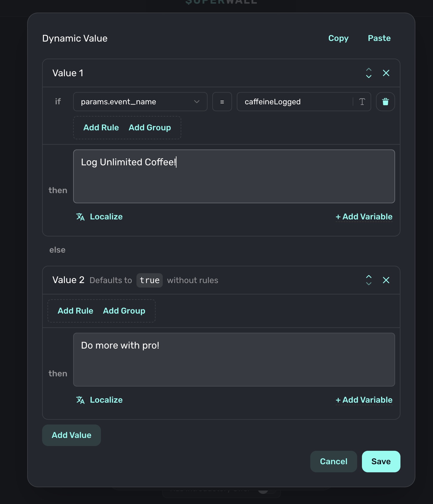Delete the params.event_name rule with trash icon
This screenshot has width=433, height=504.
click(x=385, y=102)
